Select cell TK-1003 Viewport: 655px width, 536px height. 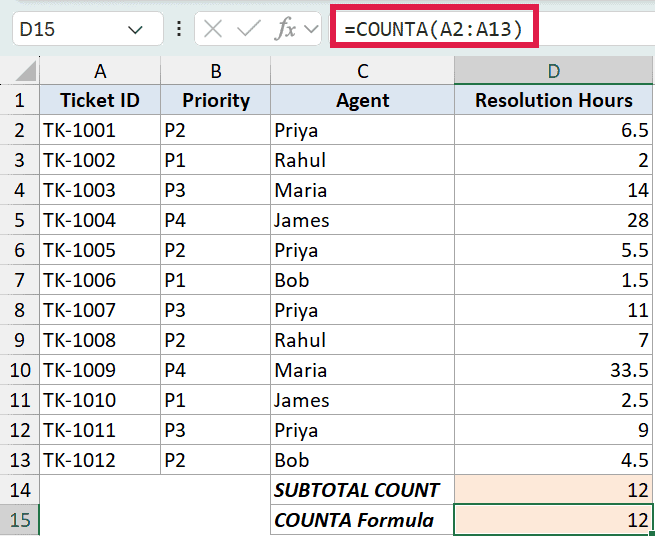pos(100,190)
